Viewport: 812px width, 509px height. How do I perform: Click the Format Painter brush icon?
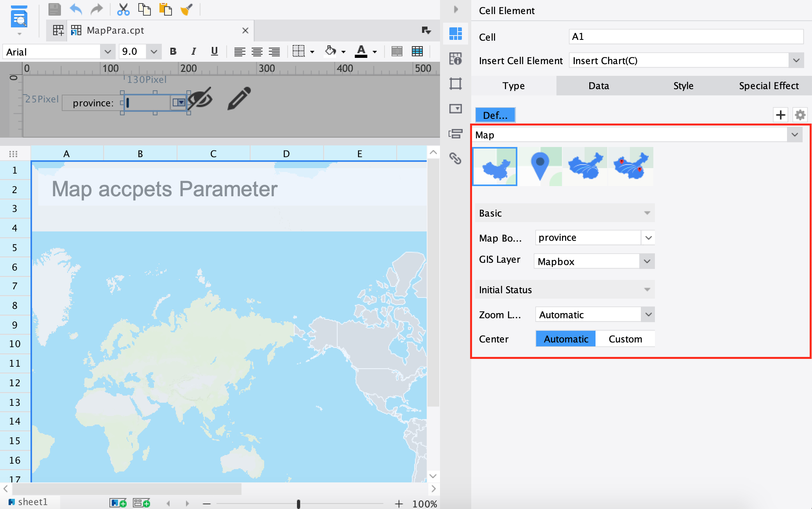pos(186,10)
